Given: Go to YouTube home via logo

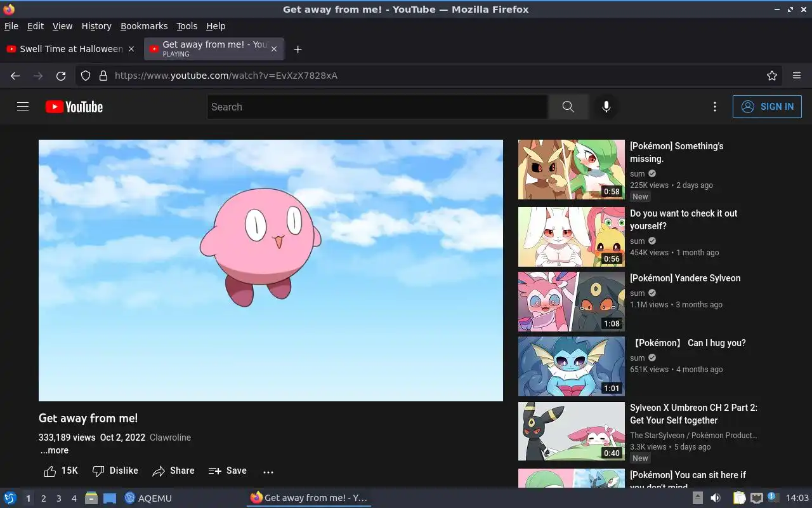Looking at the screenshot, I should coord(74,107).
